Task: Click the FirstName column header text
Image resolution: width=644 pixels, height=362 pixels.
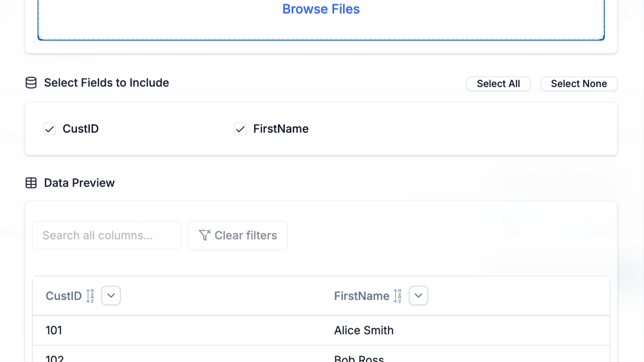Action: (362, 296)
